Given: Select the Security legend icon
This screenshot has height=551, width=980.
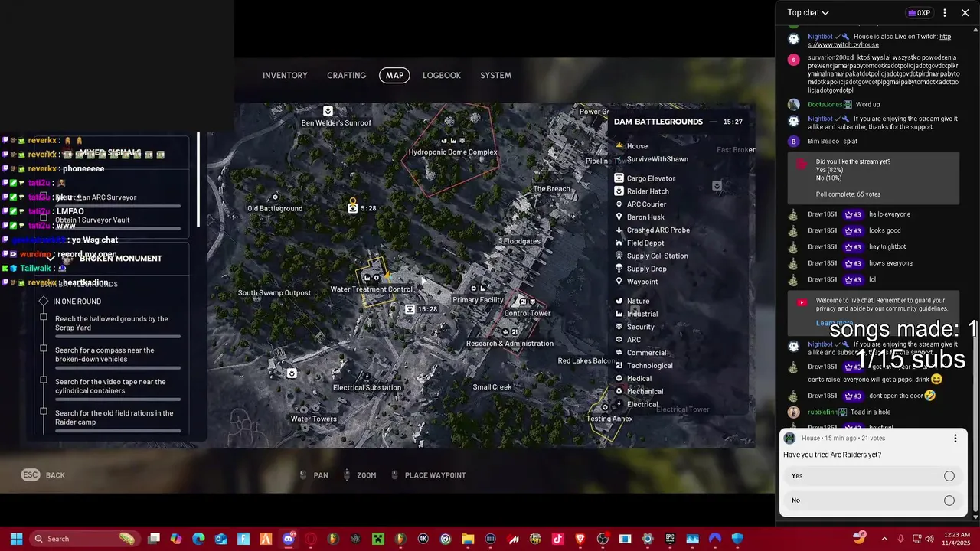Looking at the screenshot, I should click(619, 327).
